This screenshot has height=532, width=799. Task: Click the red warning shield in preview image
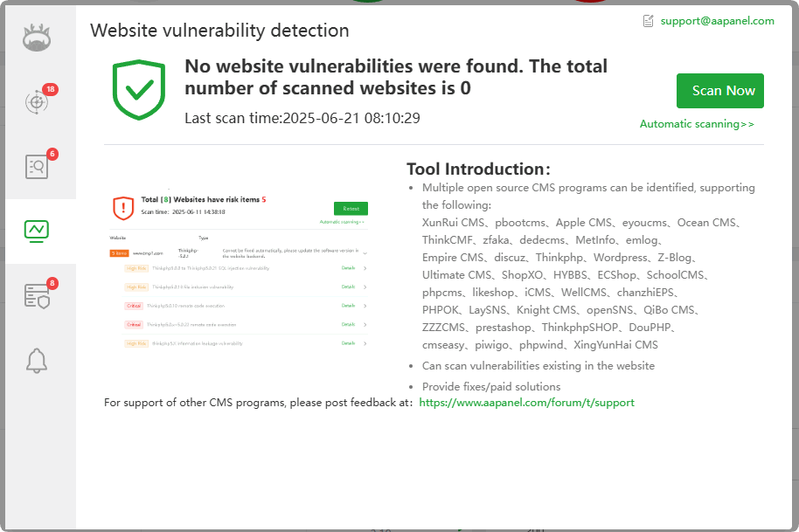tap(123, 207)
